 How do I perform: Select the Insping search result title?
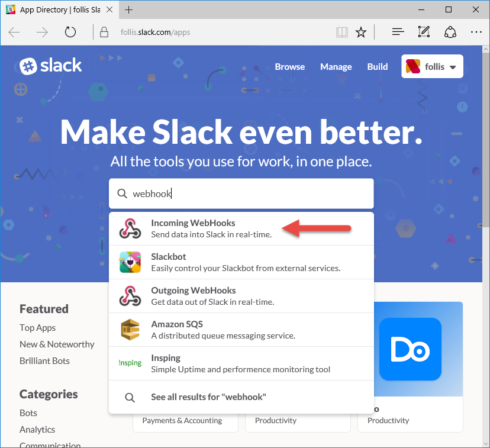click(x=166, y=357)
